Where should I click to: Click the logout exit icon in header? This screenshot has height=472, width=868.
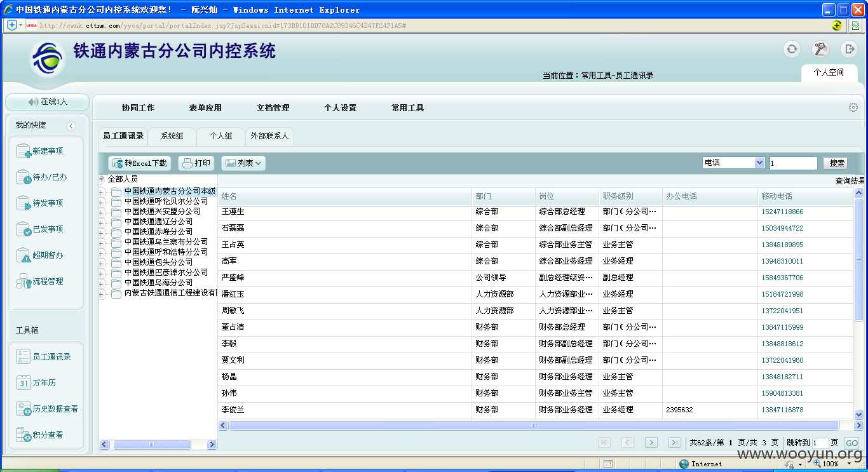849,49
